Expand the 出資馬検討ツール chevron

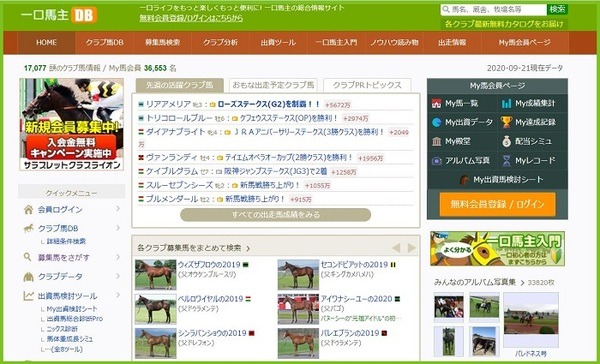[x=118, y=295]
